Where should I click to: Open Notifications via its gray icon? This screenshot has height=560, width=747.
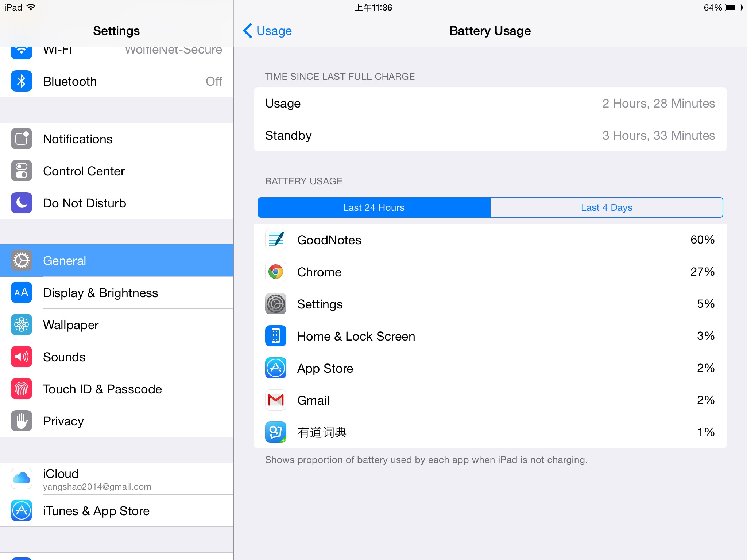click(x=22, y=139)
